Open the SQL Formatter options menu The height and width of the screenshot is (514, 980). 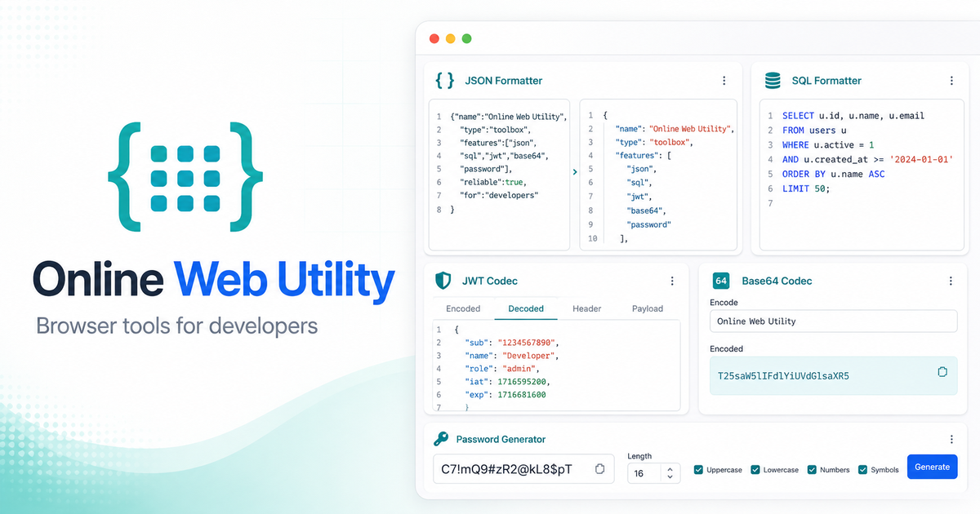coord(951,81)
